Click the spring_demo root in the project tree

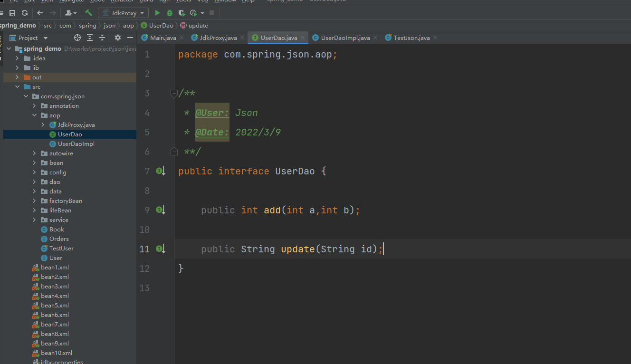point(42,48)
